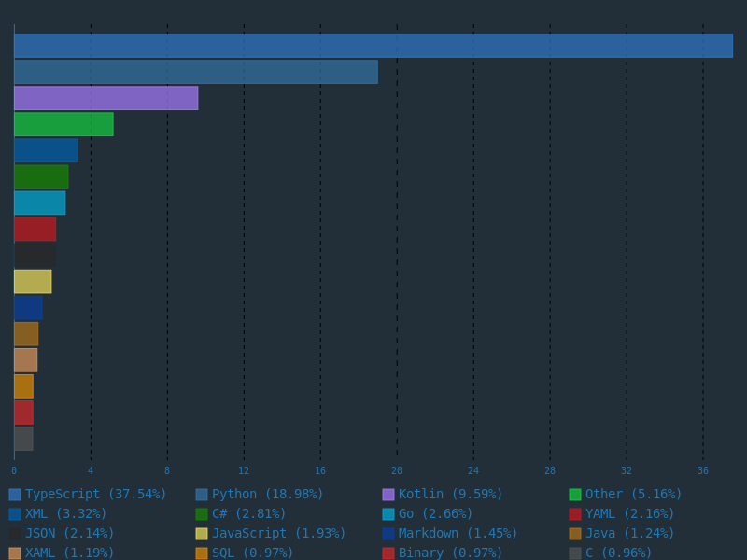Viewport: 747px width, 560px height.
Task: Select the purple Kotlin bar
Action: click(106, 98)
